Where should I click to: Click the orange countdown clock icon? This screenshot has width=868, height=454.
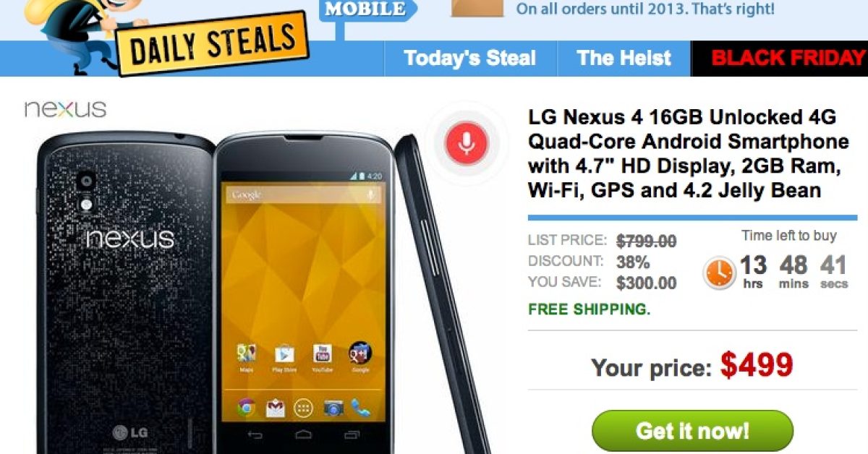(719, 273)
